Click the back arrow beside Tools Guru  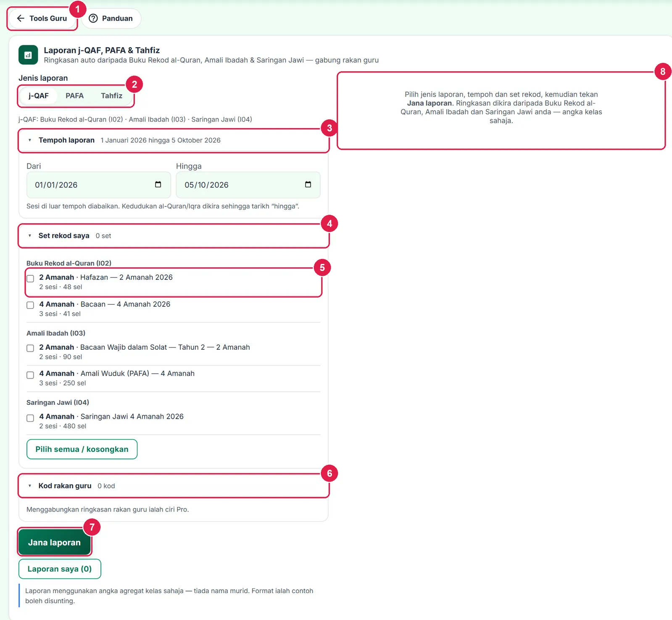tap(21, 18)
